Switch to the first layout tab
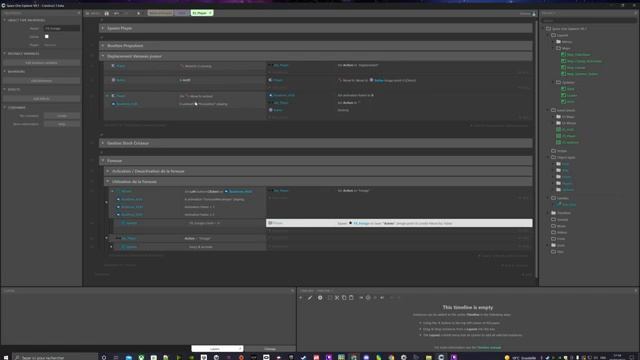Screen dimensions: 640x360 click(x=160, y=13)
